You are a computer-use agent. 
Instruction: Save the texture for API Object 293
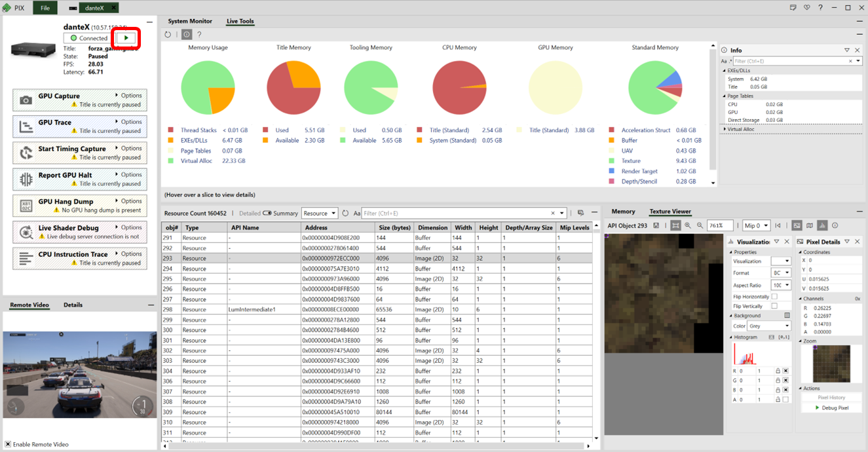point(656,225)
